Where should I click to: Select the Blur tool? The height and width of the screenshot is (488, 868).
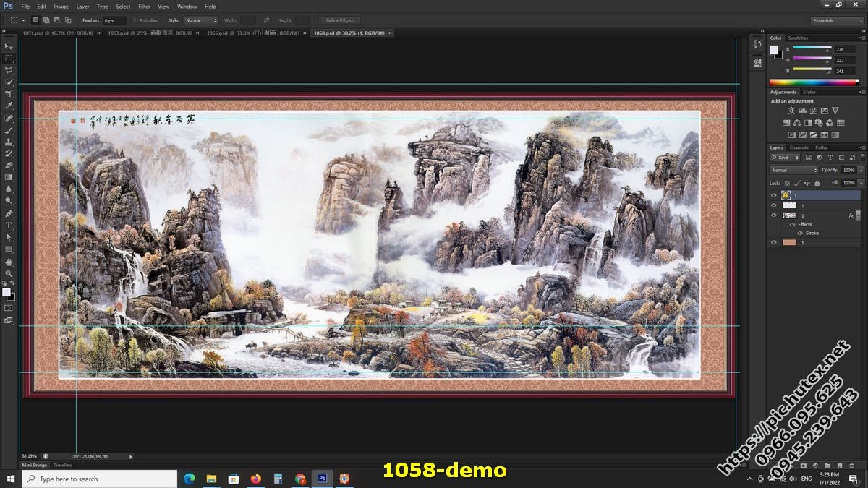coord(9,189)
